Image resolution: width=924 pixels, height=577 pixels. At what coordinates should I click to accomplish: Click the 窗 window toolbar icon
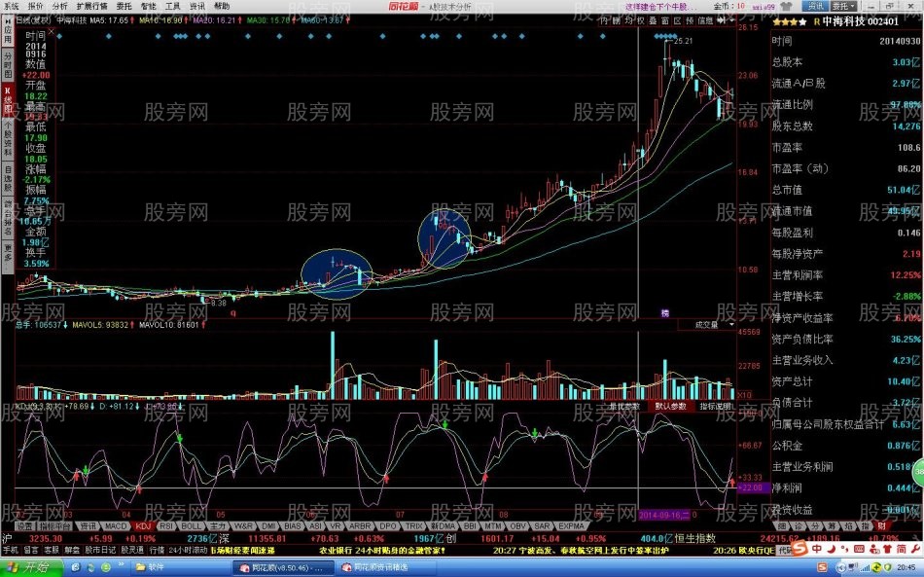click(x=664, y=20)
